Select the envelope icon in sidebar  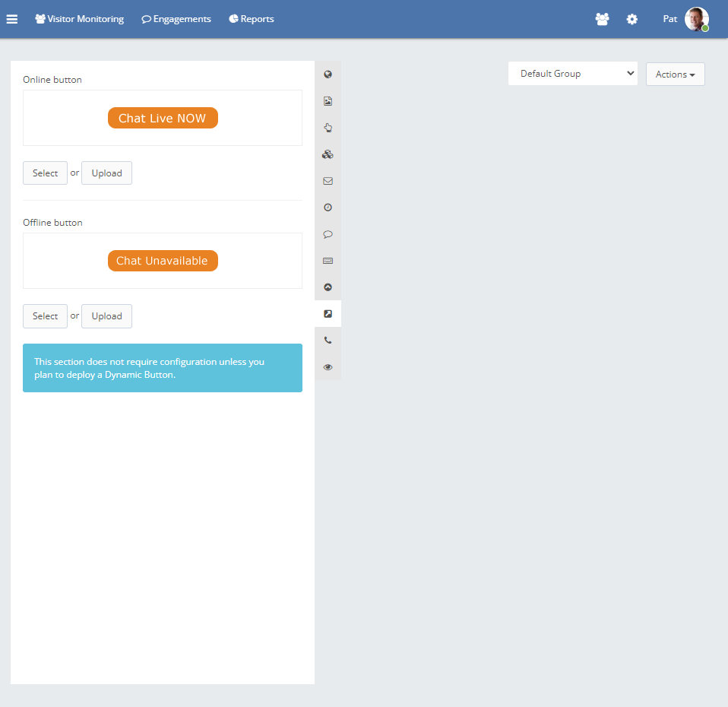(x=328, y=181)
